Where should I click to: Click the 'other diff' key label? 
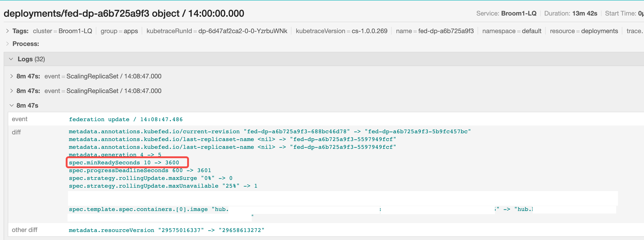[x=24, y=230]
